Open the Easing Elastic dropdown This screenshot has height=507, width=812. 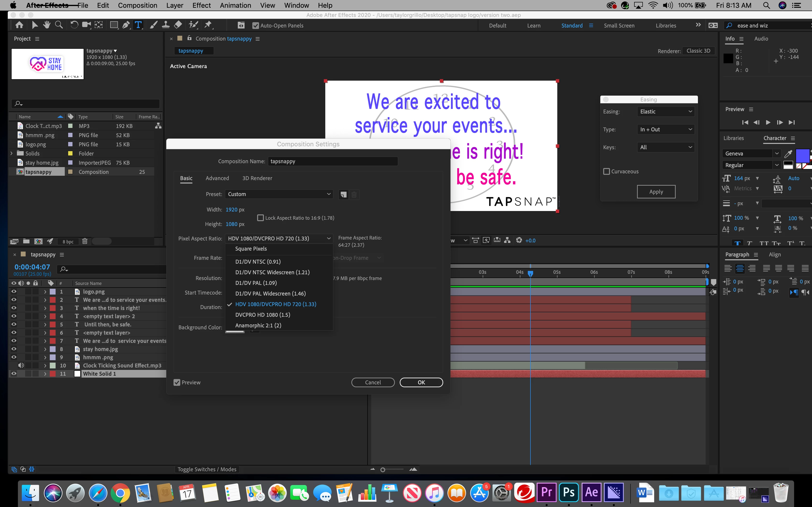coord(665,112)
